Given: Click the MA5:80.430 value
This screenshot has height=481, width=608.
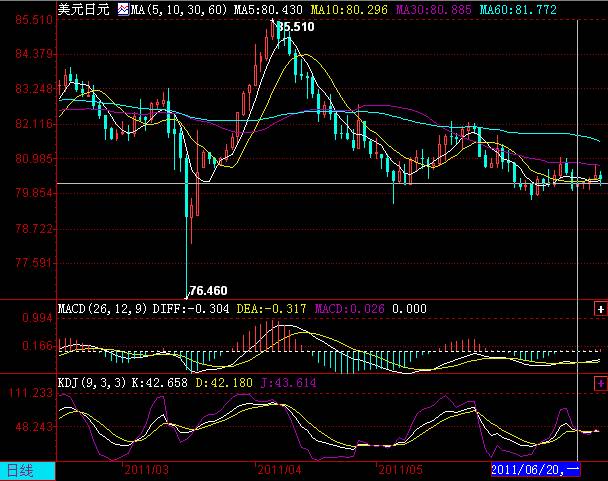Looking at the screenshot, I should 268,9.
